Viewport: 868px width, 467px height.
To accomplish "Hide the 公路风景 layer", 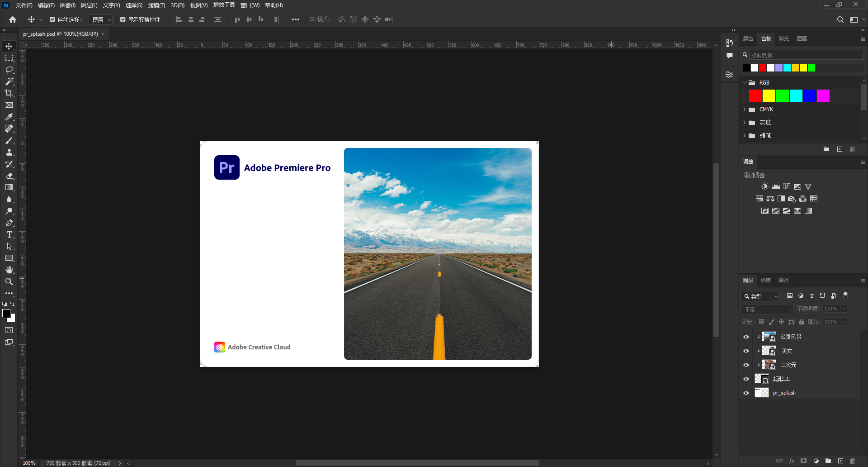I will point(746,337).
